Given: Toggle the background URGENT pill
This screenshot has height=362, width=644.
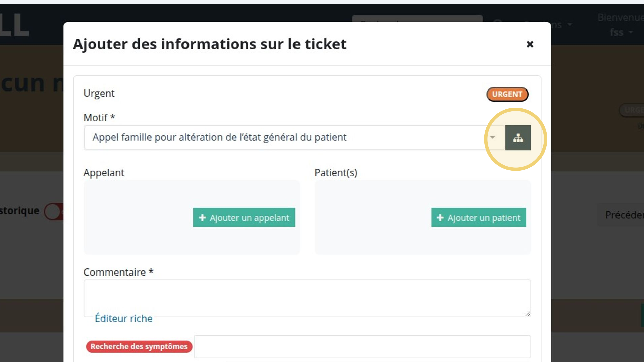Looking at the screenshot, I should pos(632,110).
